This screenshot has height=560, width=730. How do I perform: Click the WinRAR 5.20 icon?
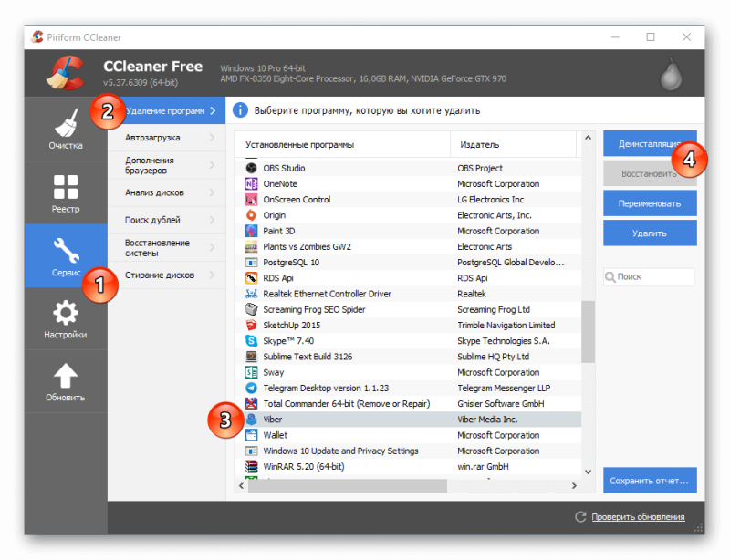[x=251, y=466]
